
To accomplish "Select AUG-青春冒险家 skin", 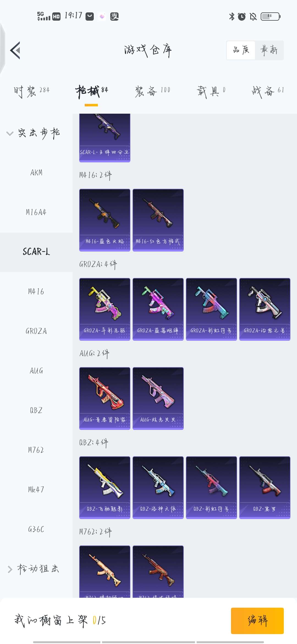I will pos(105,399).
